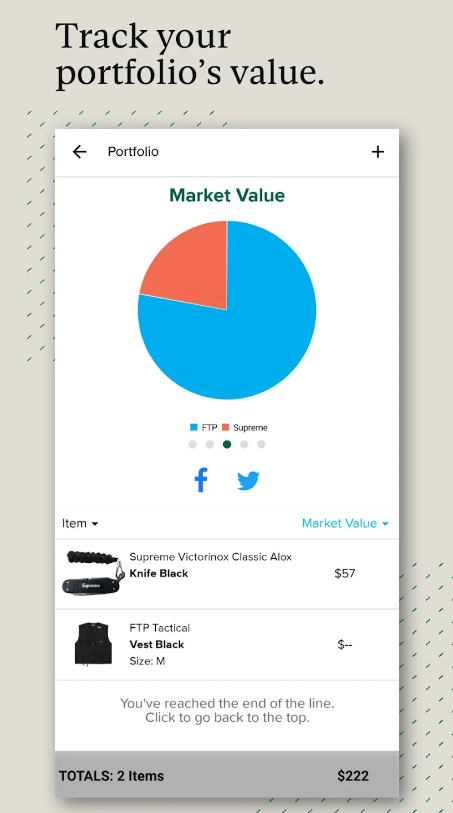Click Supreme legend color swatch

click(225, 428)
